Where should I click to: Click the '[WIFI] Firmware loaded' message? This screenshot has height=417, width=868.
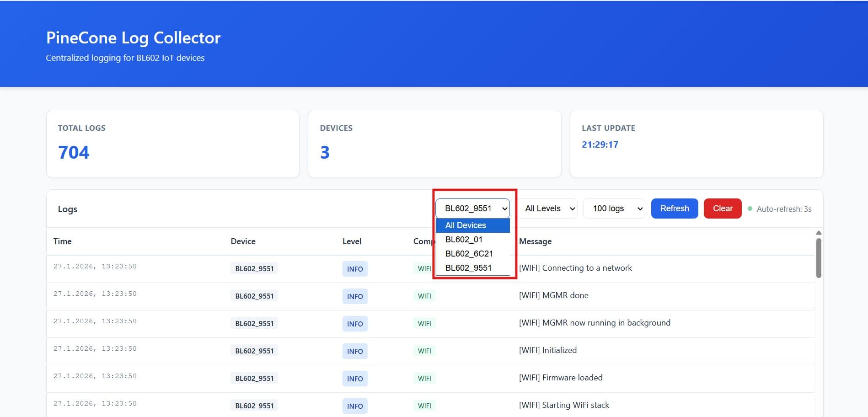[561, 378]
